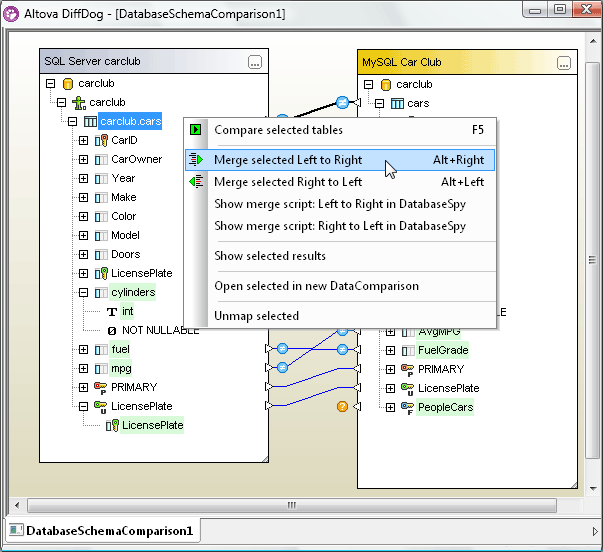Click the vertical scrollbar up arrow
The height and width of the screenshot is (552, 603).
coord(592,41)
